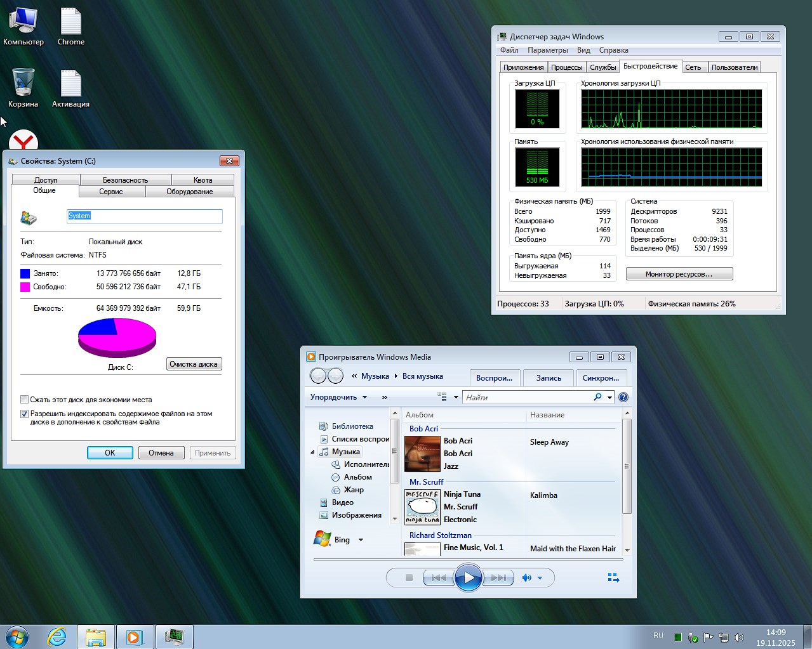Collapse the Музыка node in the library tree
This screenshot has width=812, height=649.
312,452
